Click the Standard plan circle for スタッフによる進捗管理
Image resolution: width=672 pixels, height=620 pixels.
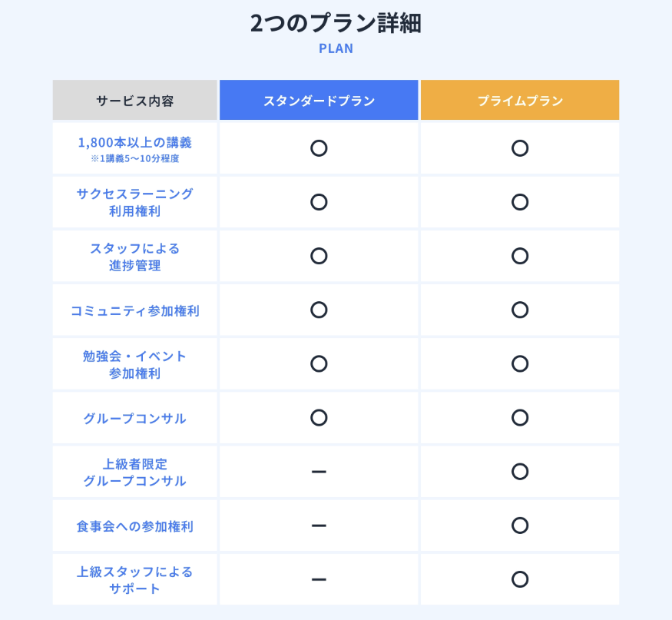[319, 256]
